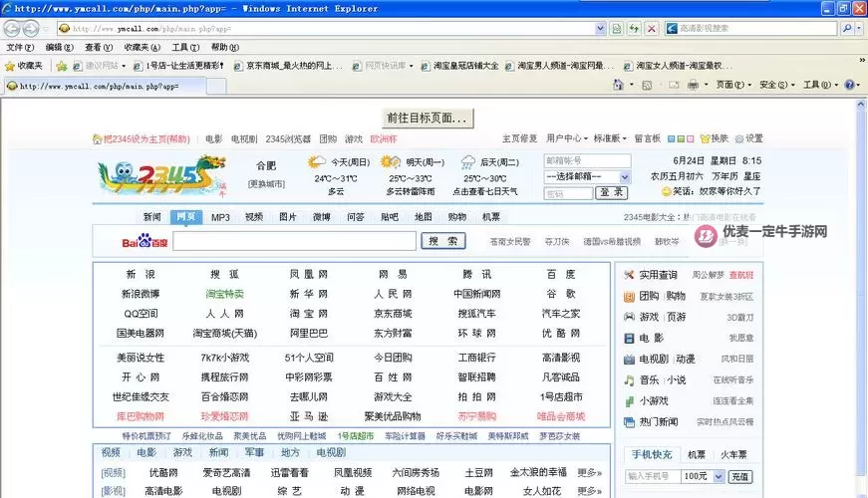Viewport: 868px width, 498px height.
Task: Click the house icon next to 把2345设为主页
Action: pyautogui.click(x=97, y=138)
